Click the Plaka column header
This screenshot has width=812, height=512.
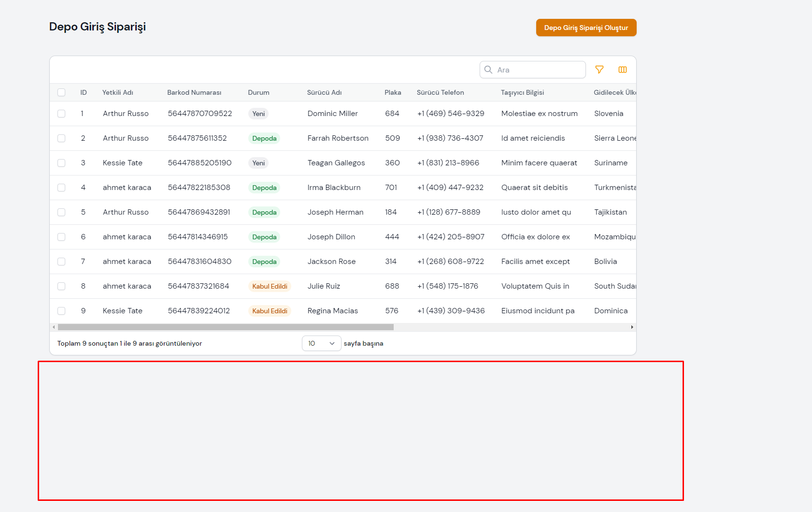click(x=393, y=92)
